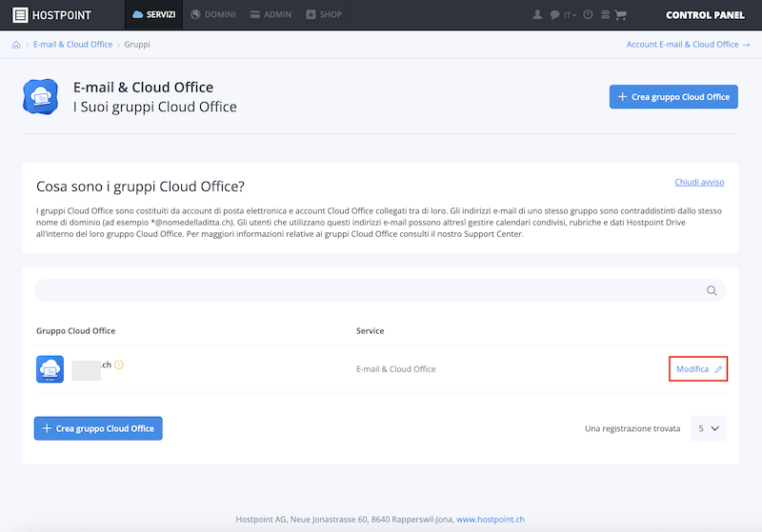
Task: Open the Servizi tab
Action: tap(154, 14)
